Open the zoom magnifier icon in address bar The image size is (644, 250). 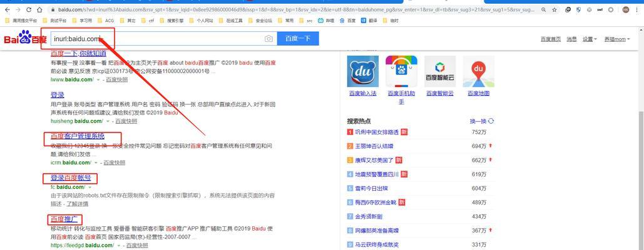coord(544,9)
